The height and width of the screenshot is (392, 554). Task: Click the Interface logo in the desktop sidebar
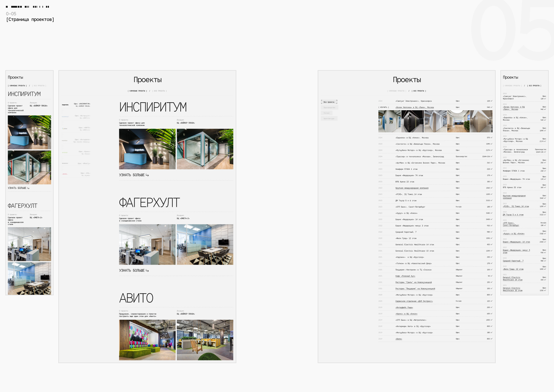65,141
